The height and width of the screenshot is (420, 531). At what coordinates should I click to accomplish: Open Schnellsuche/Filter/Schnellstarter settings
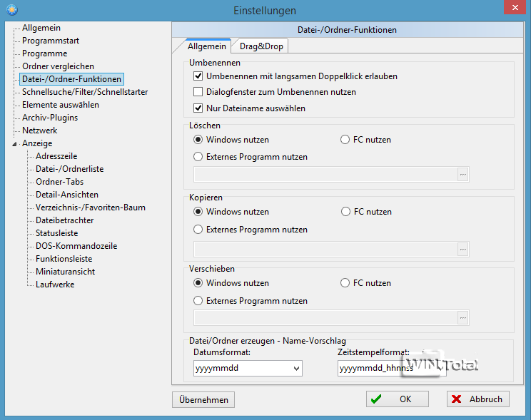tap(85, 92)
